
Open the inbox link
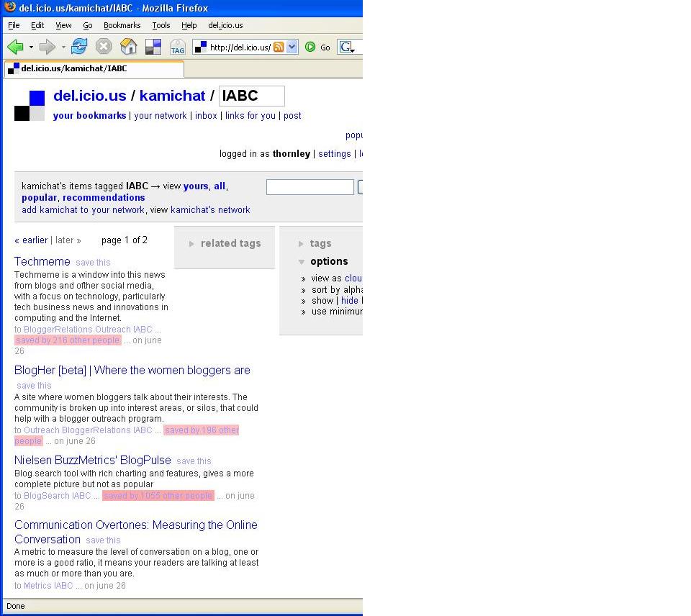point(207,115)
